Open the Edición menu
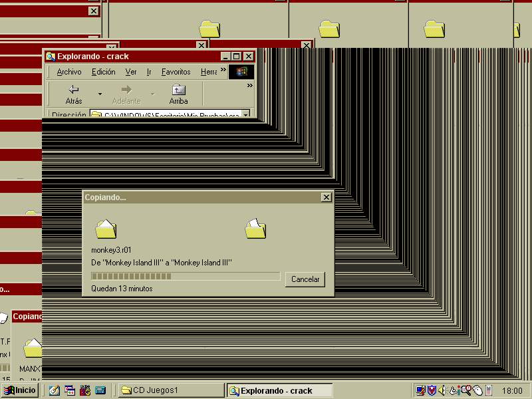Screen dimensions: 532x399 pos(104,72)
